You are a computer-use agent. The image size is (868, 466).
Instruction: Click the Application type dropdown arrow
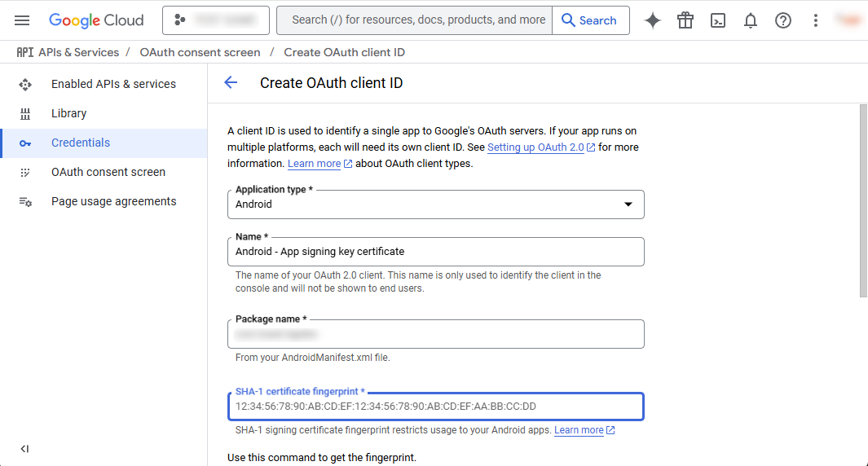pyautogui.click(x=628, y=204)
